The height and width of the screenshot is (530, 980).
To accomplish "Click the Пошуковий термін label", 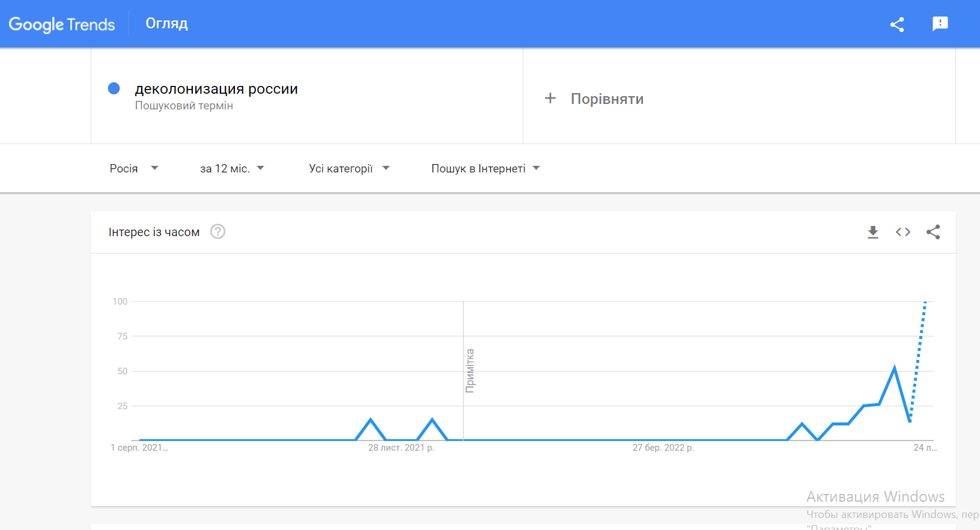I will [x=184, y=106].
